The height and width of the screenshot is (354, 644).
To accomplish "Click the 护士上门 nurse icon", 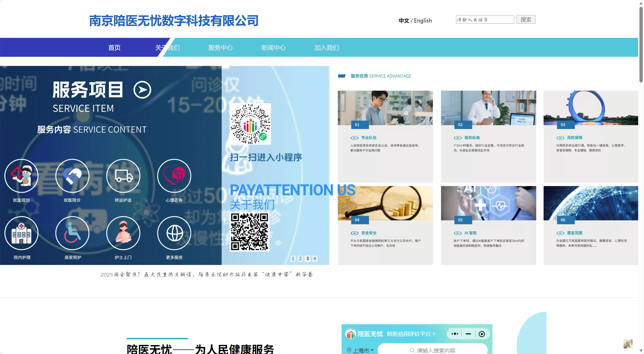I will pos(123,233).
